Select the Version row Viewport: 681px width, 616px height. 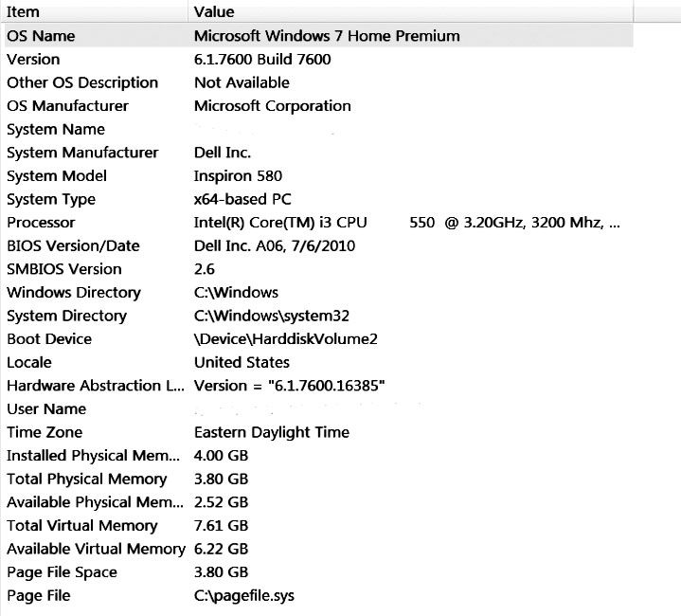[33, 59]
